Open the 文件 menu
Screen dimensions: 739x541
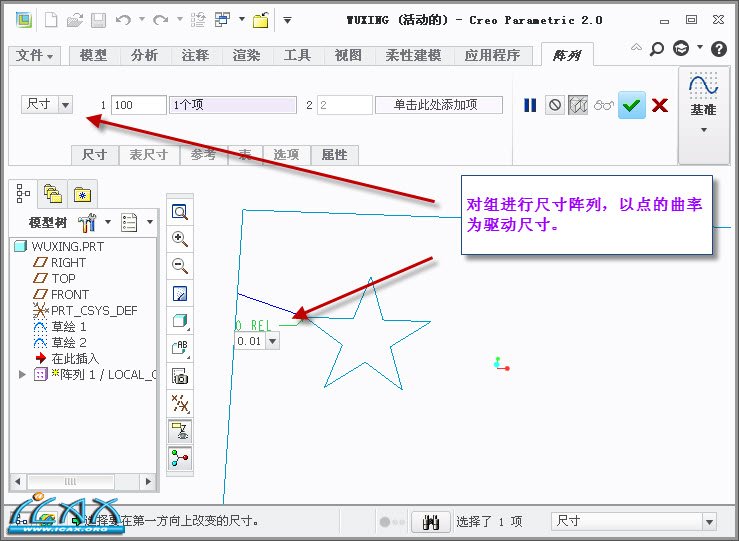(34, 56)
